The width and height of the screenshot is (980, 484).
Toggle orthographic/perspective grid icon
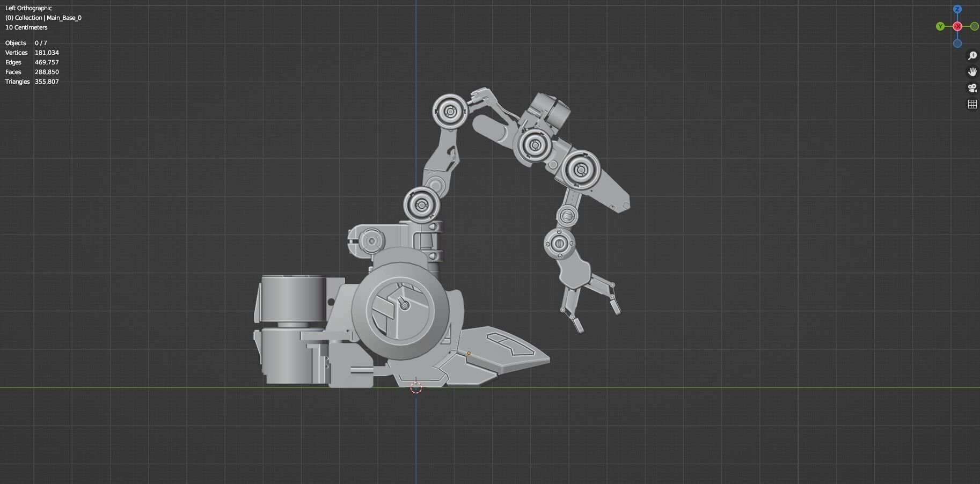coord(972,104)
